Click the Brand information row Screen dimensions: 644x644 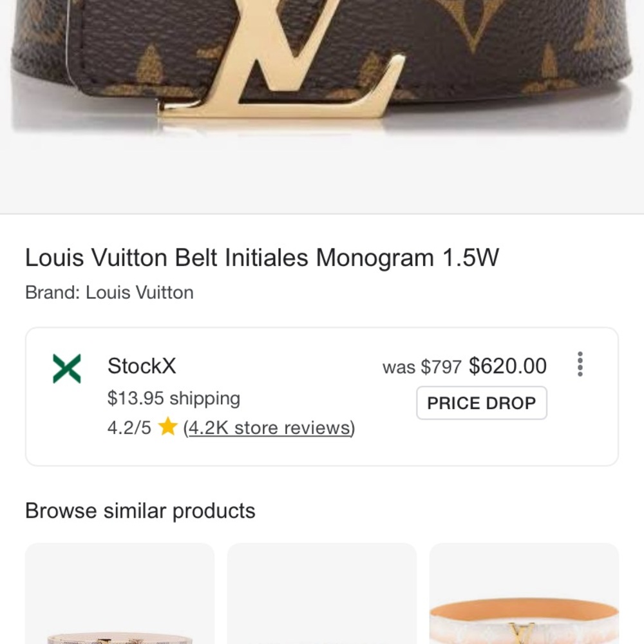109,292
